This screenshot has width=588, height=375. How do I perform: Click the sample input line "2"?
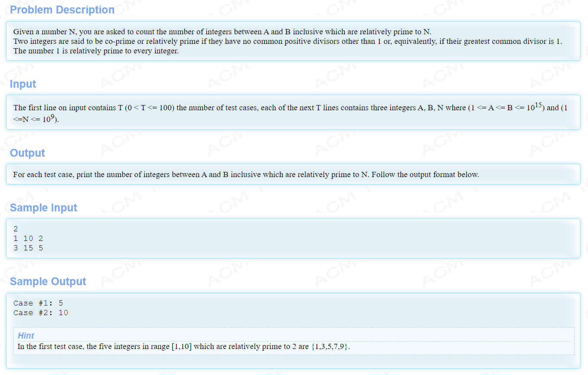(x=16, y=229)
